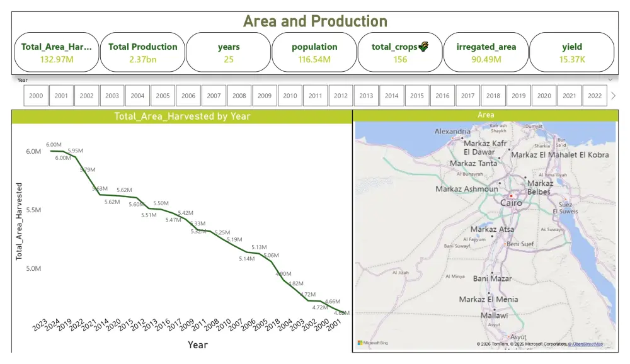Select year 2010 in the slicer
Screen dimensions: 630x364
[290, 96]
